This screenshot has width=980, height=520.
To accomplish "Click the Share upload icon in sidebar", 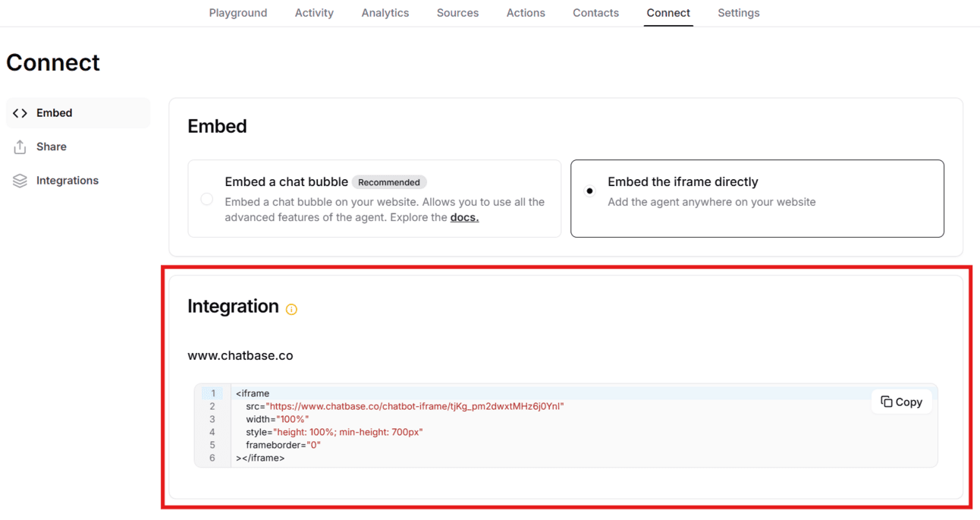I will (x=20, y=147).
